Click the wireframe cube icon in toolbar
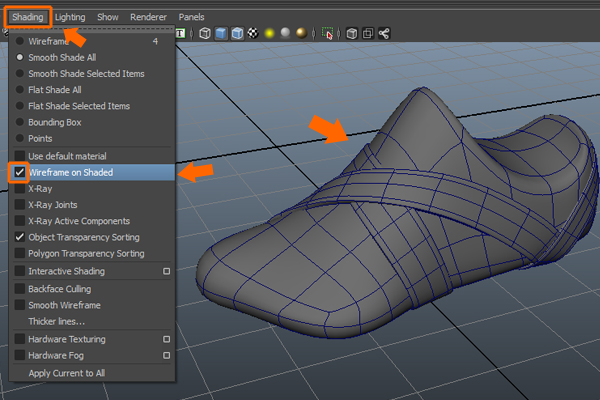 click(205, 33)
